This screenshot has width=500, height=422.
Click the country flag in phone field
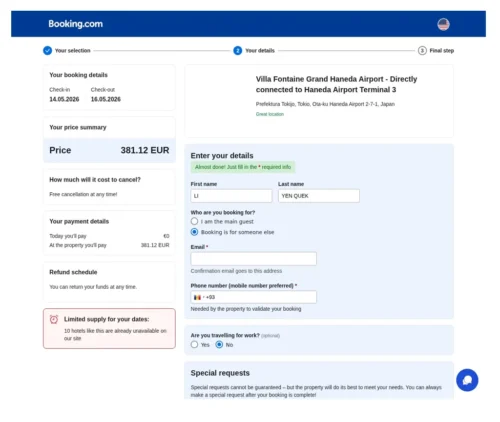[197, 297]
